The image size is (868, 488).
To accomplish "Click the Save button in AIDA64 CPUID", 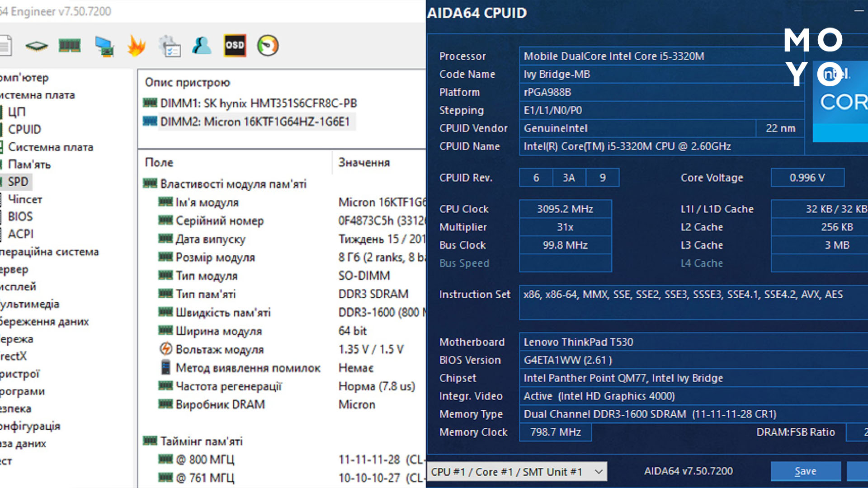I will pos(806,471).
